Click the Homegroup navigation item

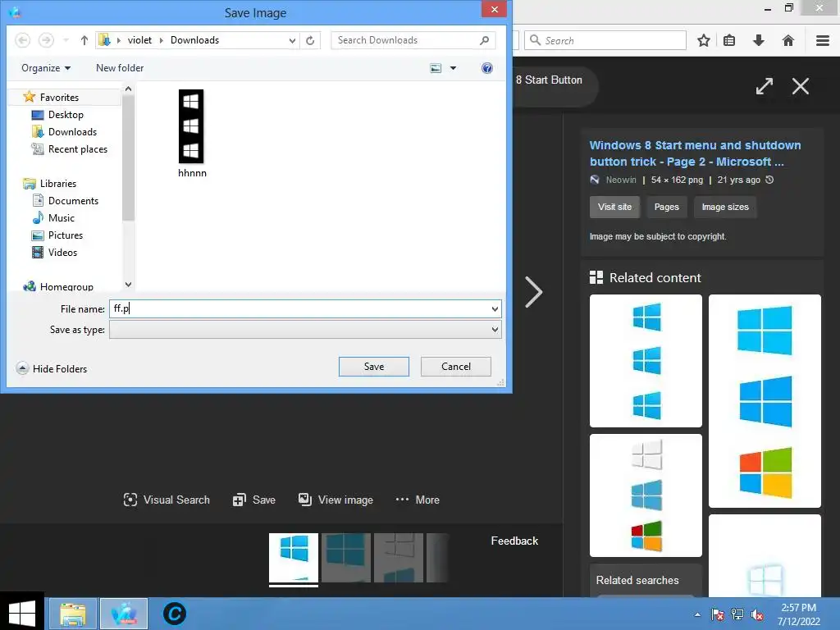(x=66, y=286)
